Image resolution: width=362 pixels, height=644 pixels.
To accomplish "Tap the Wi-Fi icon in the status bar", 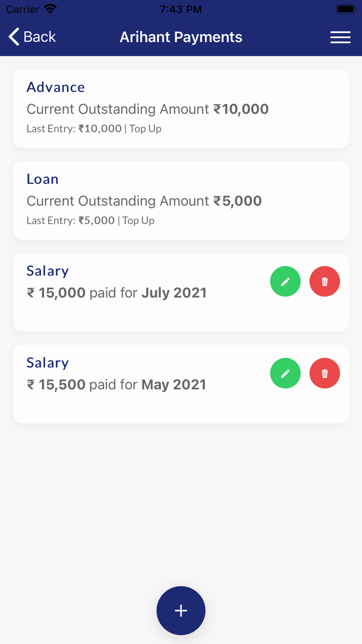I will coord(50,8).
